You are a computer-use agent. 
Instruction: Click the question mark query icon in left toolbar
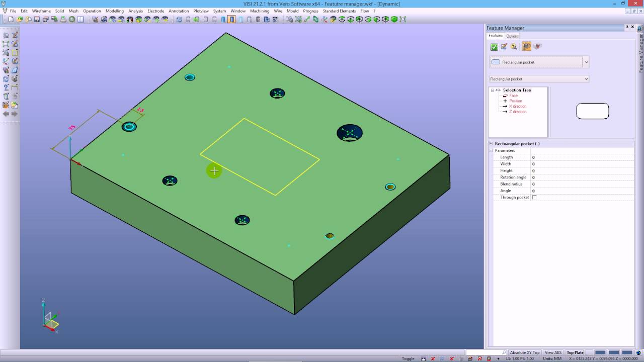click(6, 87)
